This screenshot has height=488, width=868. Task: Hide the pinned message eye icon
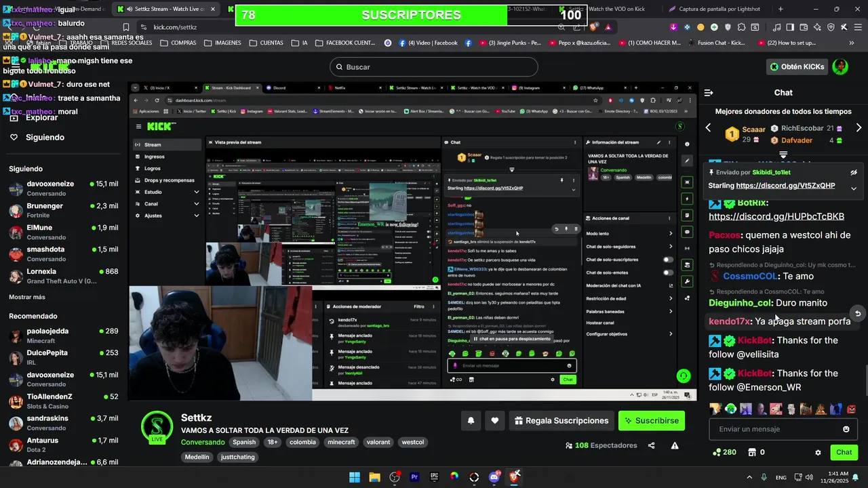click(x=854, y=172)
